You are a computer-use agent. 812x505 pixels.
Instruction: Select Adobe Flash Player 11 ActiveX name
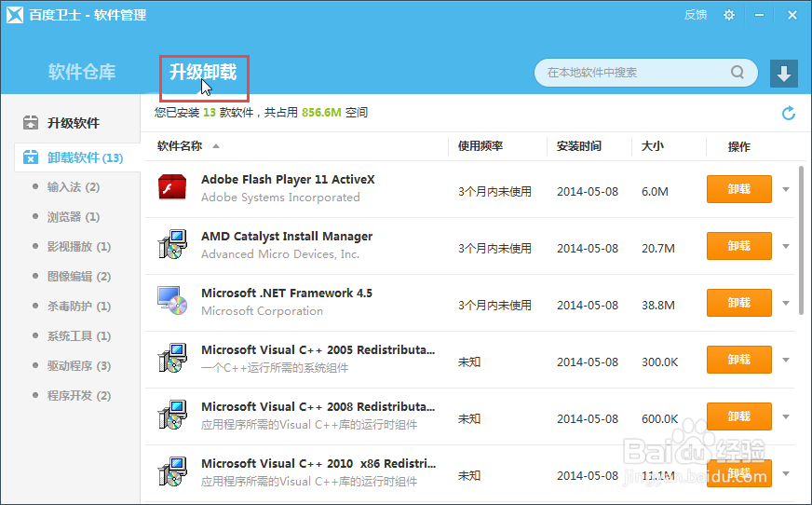tap(288, 180)
